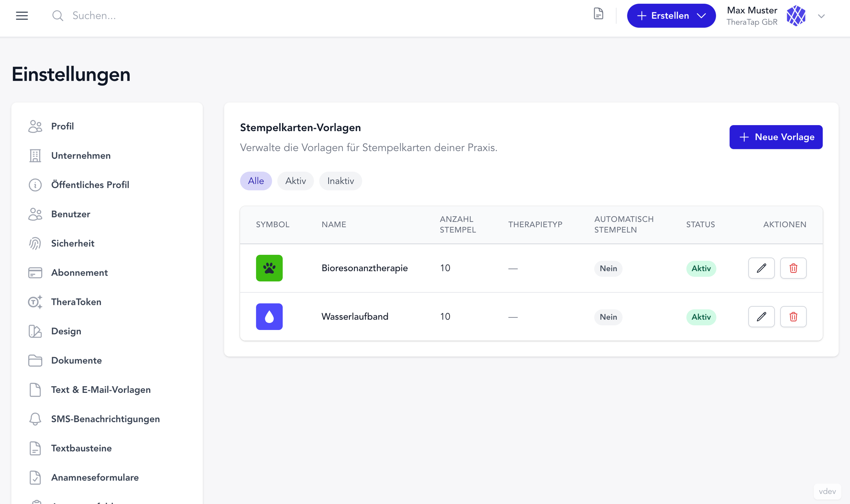The image size is (850, 504).
Task: Expand the Erstellen dropdown
Action: pos(671,15)
